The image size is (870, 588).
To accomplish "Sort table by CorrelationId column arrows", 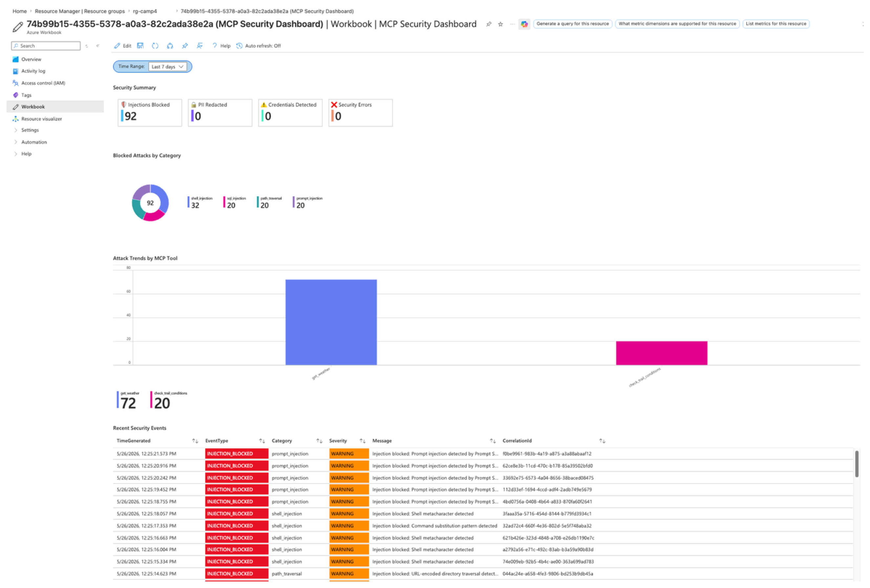I will [602, 441].
